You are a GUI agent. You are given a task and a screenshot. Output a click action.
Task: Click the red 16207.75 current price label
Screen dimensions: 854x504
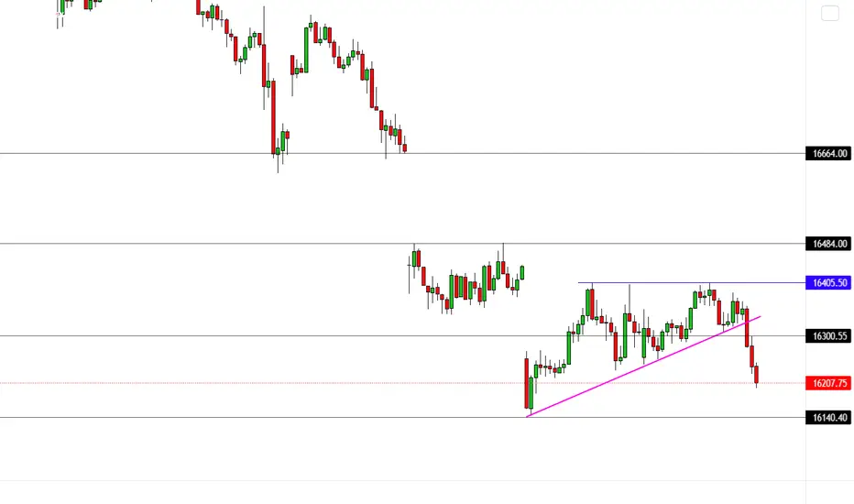[828, 383]
